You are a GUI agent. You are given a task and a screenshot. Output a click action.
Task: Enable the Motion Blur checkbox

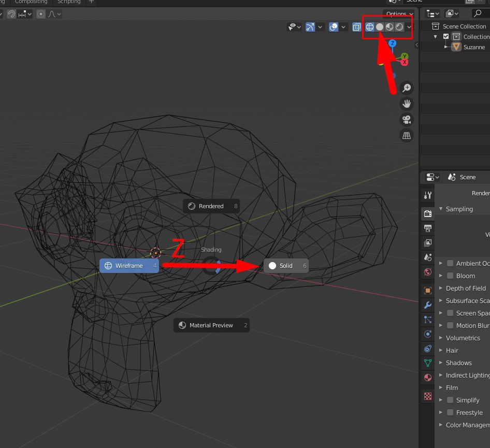click(450, 326)
